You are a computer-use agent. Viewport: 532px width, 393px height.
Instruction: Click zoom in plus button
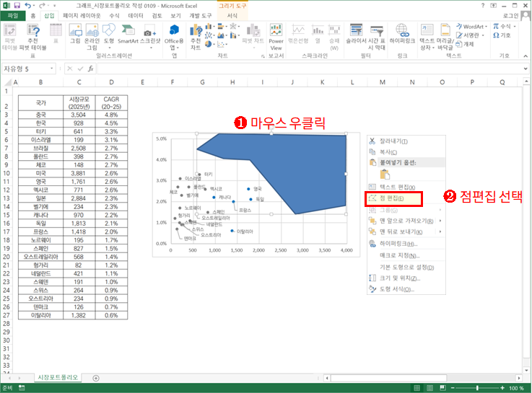click(x=502, y=388)
